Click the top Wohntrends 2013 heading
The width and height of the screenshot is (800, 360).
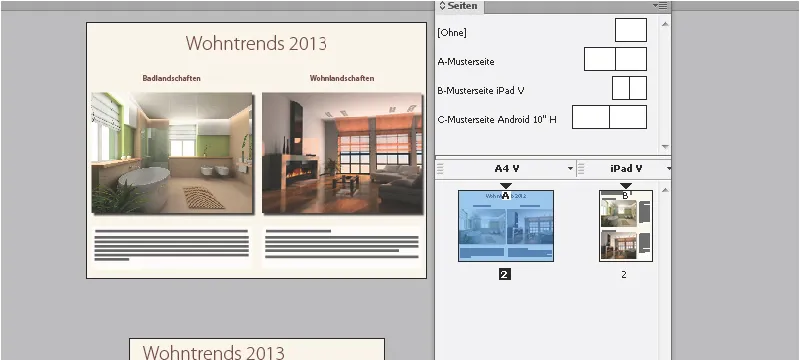[x=256, y=43]
